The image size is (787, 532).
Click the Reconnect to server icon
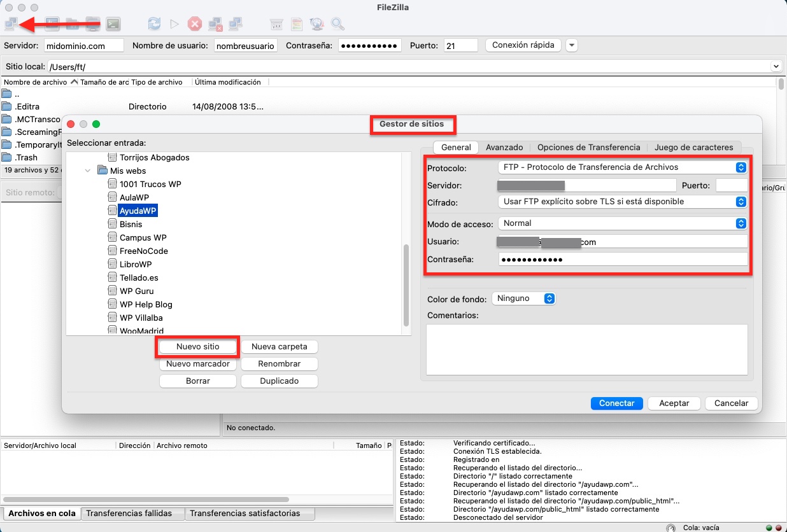click(236, 24)
